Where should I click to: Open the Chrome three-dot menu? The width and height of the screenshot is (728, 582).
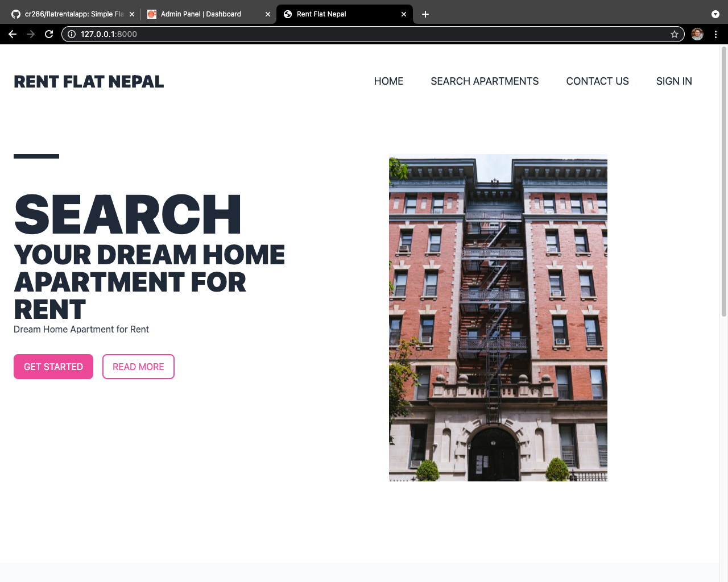715,34
